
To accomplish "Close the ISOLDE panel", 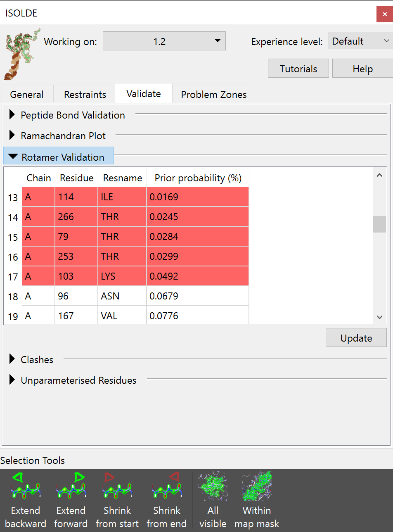I will [384, 14].
